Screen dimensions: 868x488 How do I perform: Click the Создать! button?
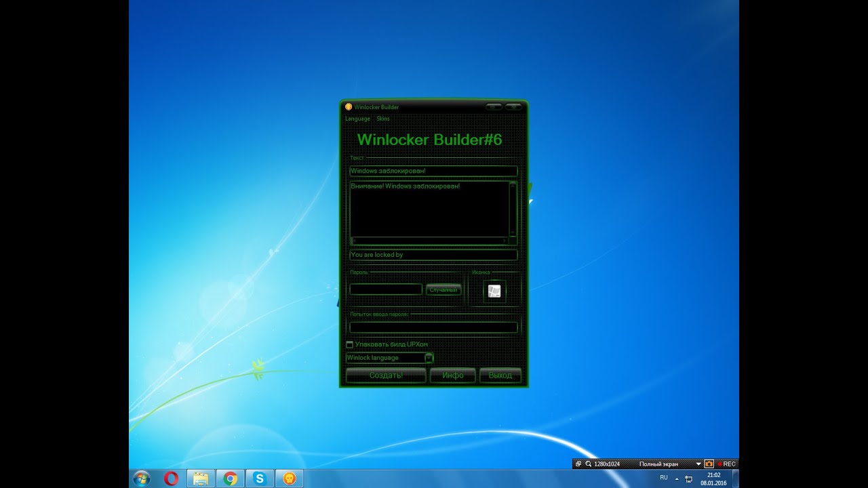(386, 375)
